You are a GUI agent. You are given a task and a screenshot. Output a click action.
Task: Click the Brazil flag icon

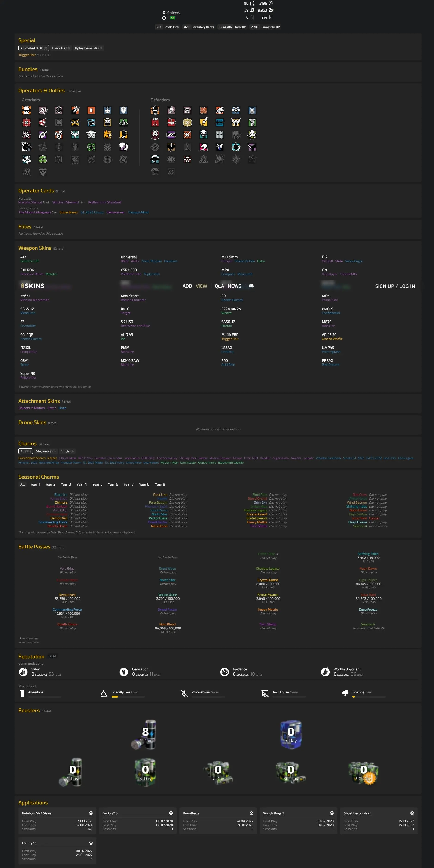173,18
